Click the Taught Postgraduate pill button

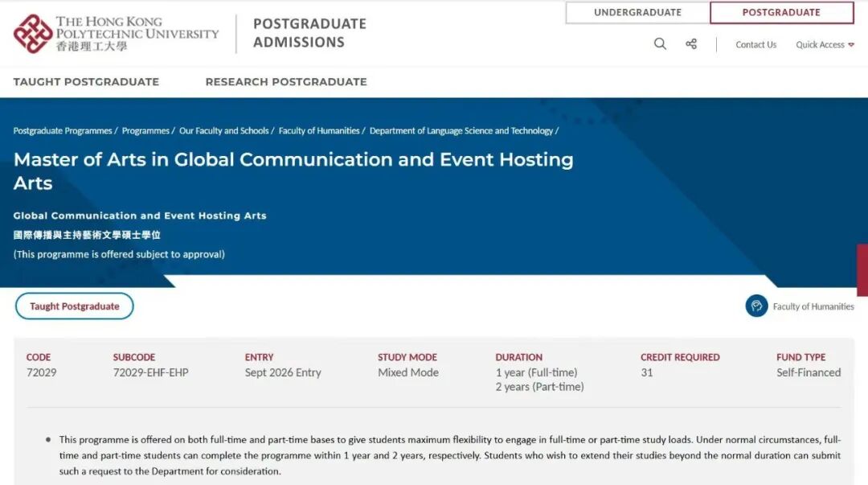point(75,306)
